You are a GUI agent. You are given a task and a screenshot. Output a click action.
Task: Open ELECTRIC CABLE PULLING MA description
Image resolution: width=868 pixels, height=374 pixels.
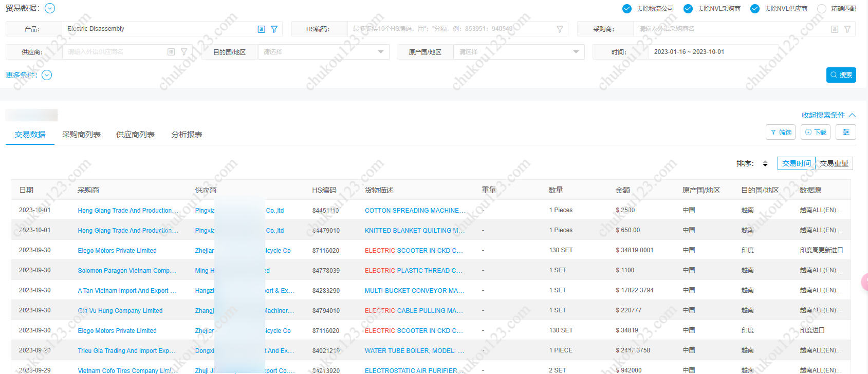pos(414,311)
